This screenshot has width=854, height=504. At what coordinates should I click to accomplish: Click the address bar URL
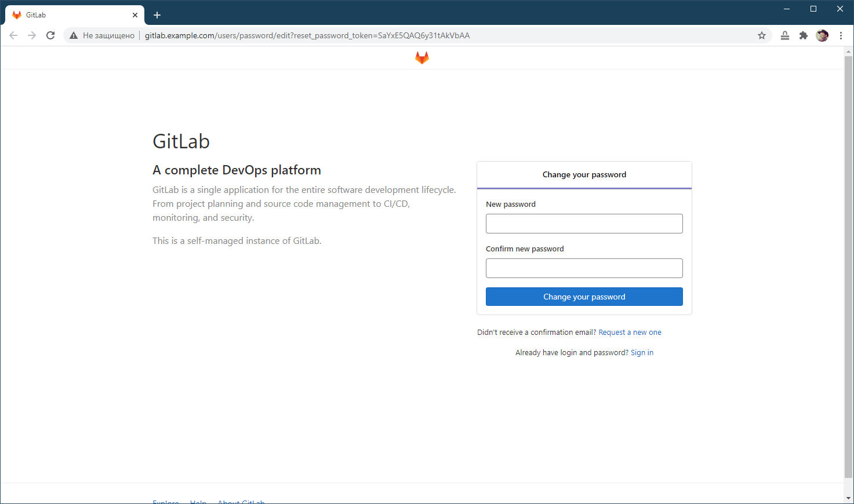(307, 35)
